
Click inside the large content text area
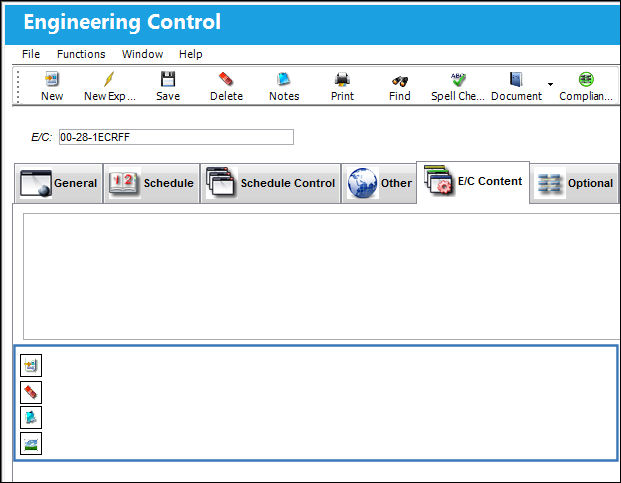pyautogui.click(x=322, y=276)
